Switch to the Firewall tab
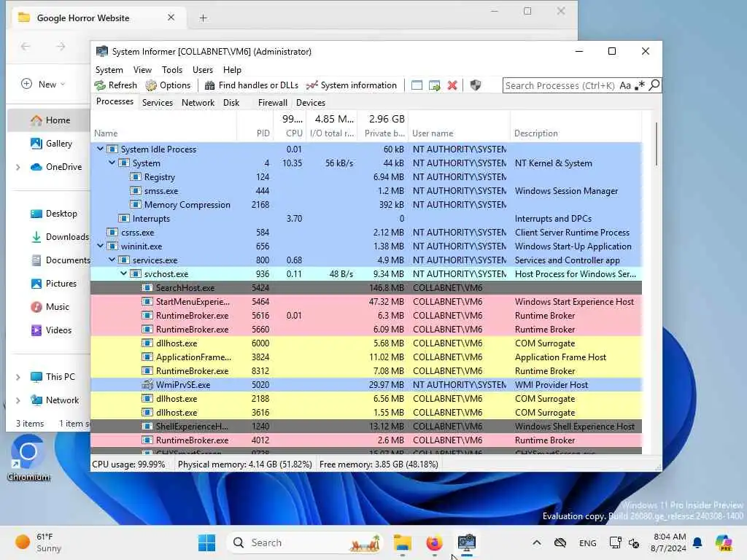This screenshot has width=747, height=560. tap(273, 102)
